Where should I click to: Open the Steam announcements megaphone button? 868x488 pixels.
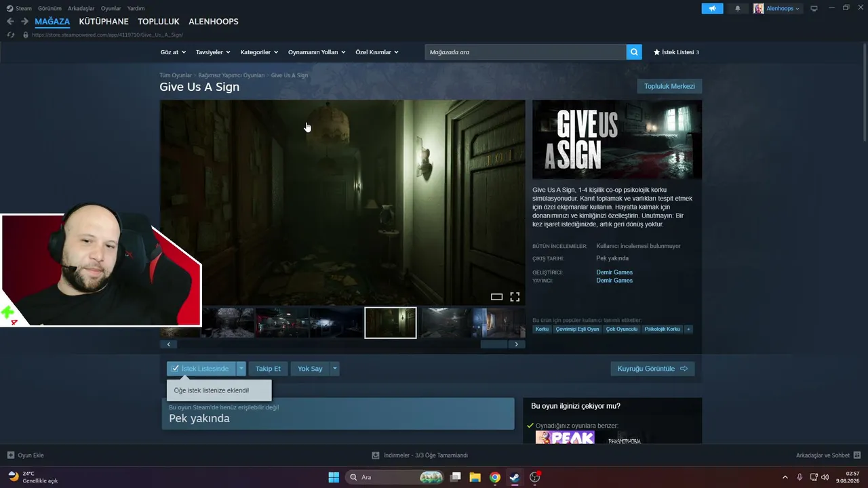tap(712, 9)
